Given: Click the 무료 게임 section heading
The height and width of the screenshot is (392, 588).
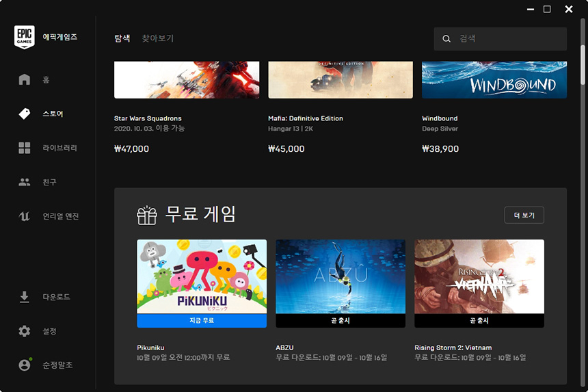Looking at the screenshot, I should pyautogui.click(x=200, y=215).
